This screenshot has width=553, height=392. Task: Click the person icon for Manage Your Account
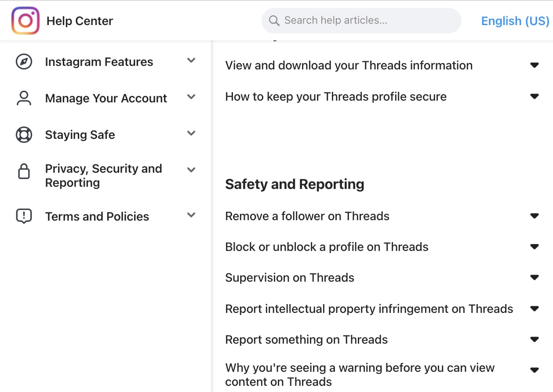tap(24, 98)
